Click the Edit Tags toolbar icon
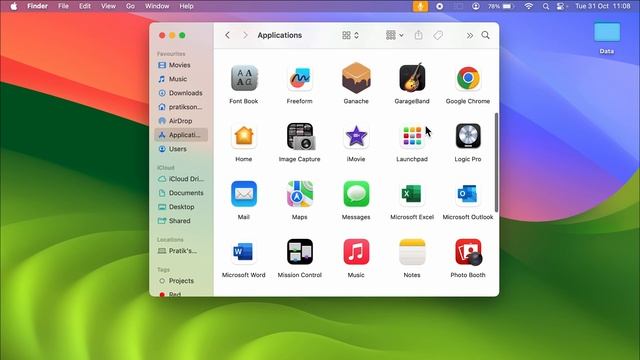Screen dimensions: 640x360 pyautogui.click(x=438, y=35)
